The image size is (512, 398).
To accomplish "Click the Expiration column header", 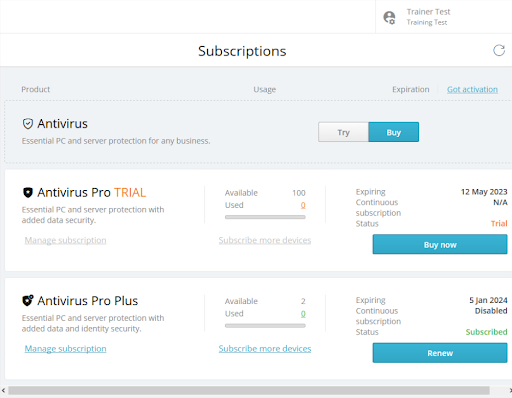I will coord(411,89).
